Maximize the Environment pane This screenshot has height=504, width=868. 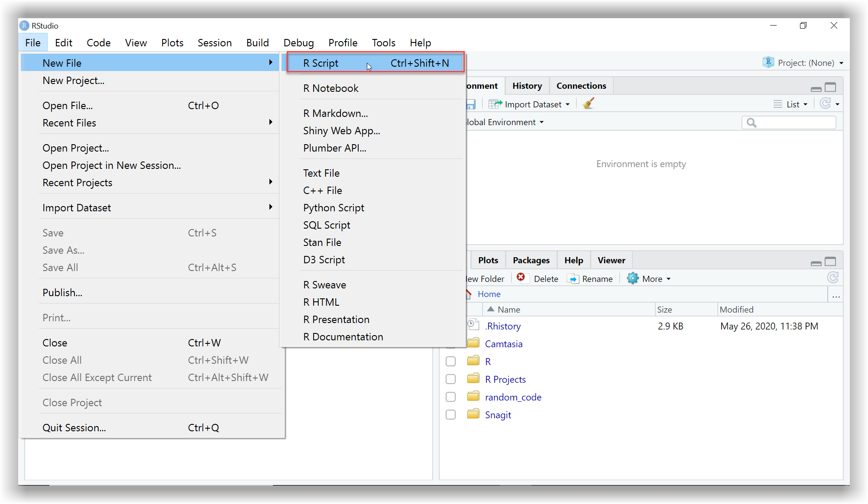[x=830, y=87]
